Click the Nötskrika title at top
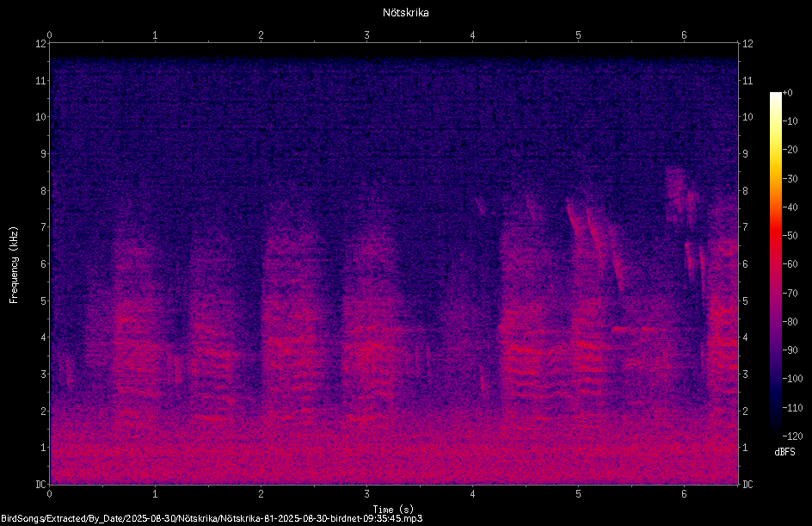This screenshot has height=526, width=812. tap(405, 13)
